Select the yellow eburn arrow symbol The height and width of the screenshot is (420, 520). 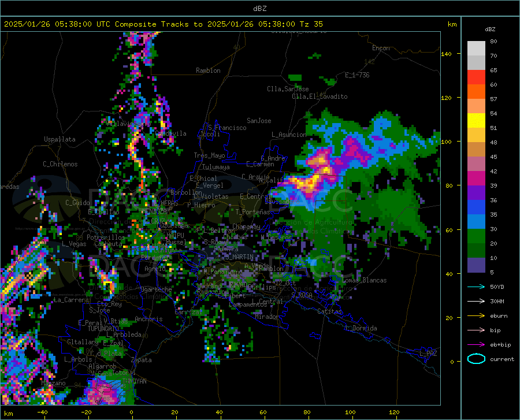click(x=476, y=316)
